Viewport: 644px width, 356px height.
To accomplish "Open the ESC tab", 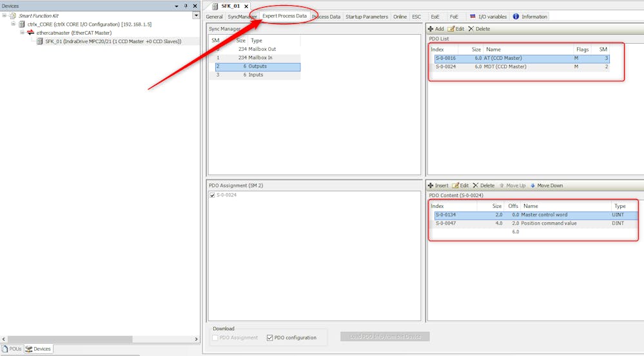I will coord(416,17).
